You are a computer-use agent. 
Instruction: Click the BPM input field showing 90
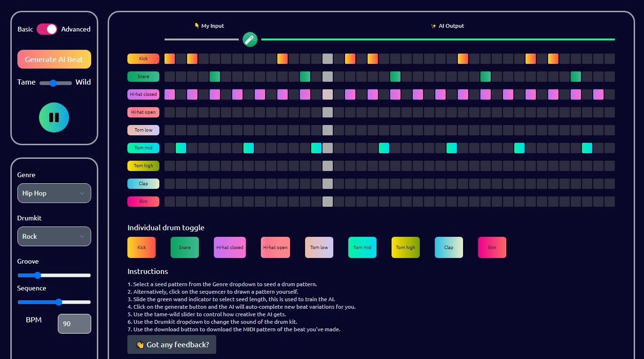click(x=74, y=323)
